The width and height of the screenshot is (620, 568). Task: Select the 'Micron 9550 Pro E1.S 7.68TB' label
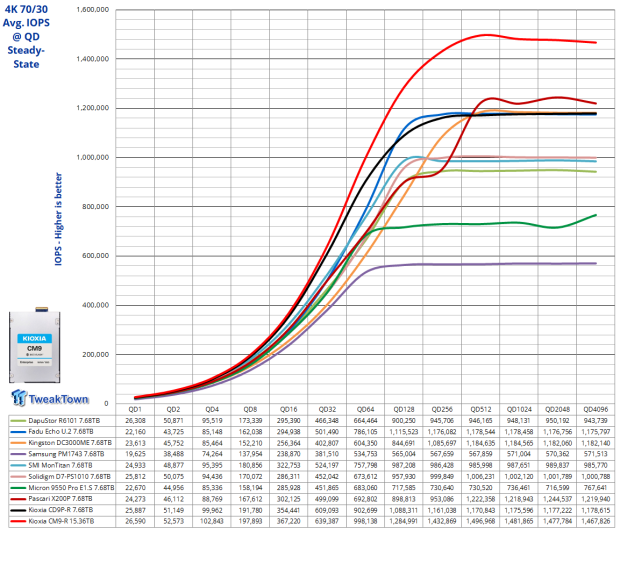point(71,488)
